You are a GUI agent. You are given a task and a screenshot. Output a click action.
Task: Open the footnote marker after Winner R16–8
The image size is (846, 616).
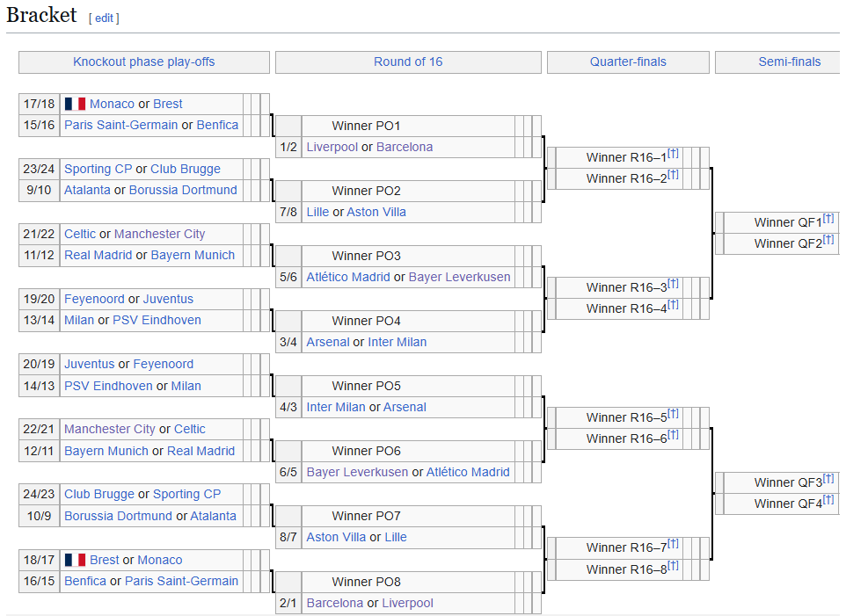(673, 565)
